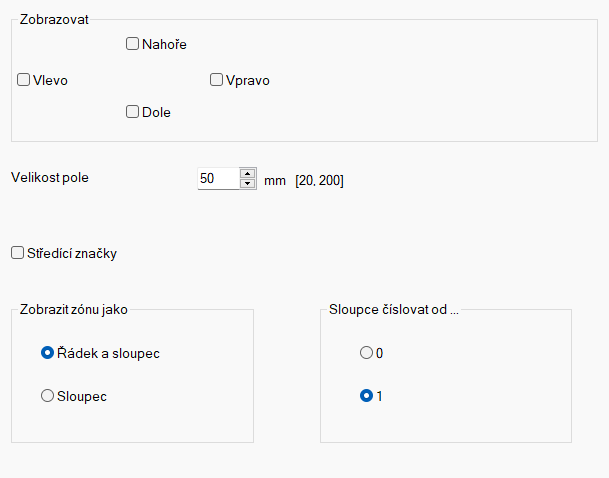Increase Velikost pole with the up arrow
This screenshot has width=609, height=478.
point(247,173)
